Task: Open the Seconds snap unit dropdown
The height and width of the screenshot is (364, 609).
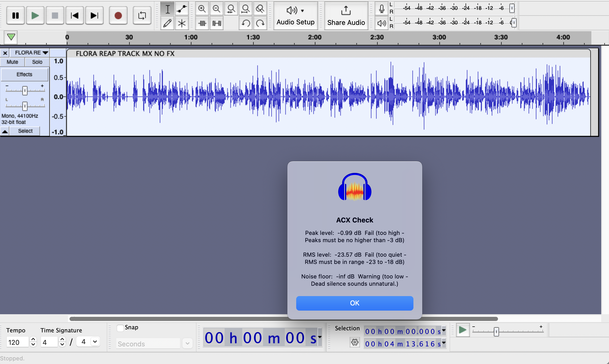Action: 187,344
